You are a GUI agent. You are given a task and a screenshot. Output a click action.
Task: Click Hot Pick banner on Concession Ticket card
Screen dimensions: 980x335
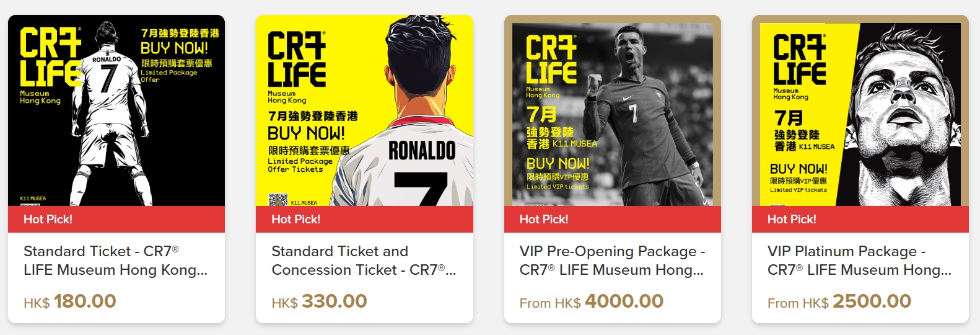(364, 219)
